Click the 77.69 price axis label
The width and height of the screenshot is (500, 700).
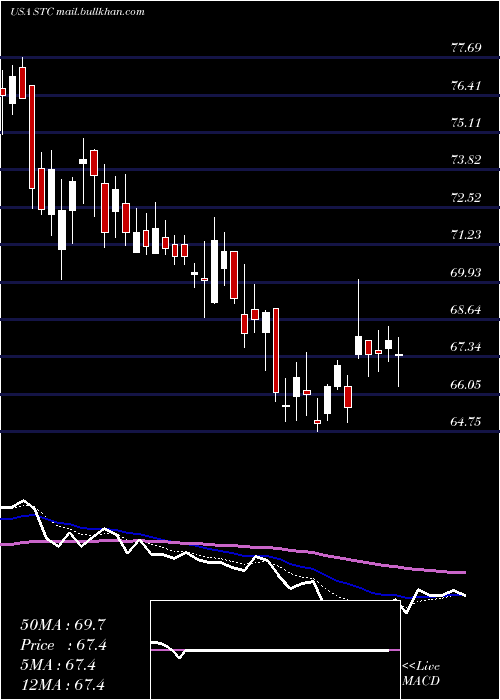pos(466,47)
